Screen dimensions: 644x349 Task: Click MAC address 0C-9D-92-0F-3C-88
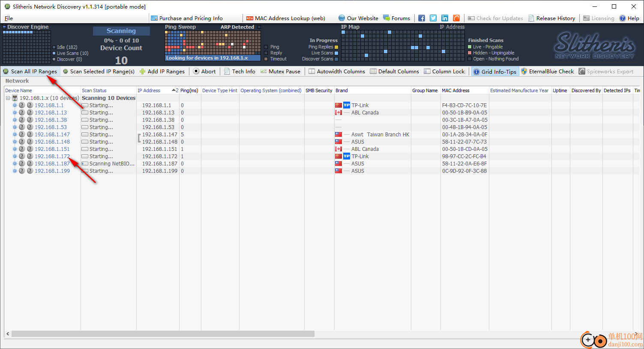pyautogui.click(x=464, y=171)
